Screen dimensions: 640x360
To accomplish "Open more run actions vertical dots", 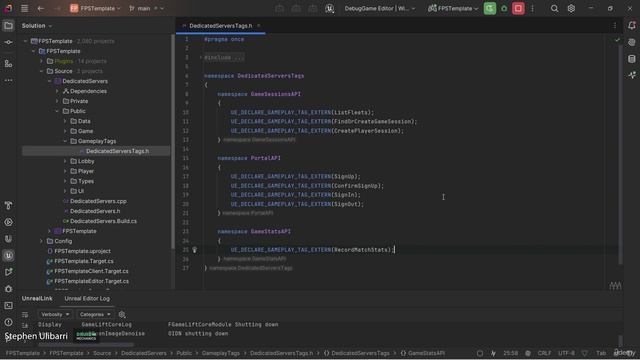I will pyautogui.click(x=532, y=8).
